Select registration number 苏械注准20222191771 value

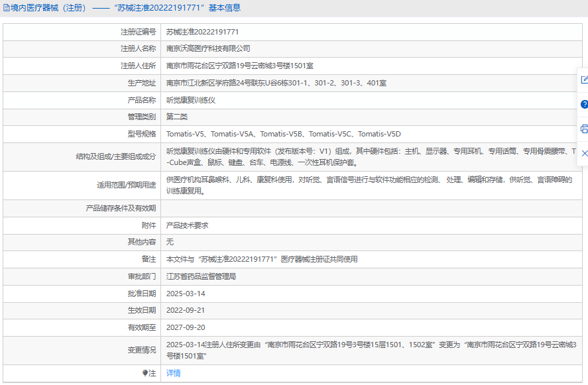pyautogui.click(x=202, y=32)
